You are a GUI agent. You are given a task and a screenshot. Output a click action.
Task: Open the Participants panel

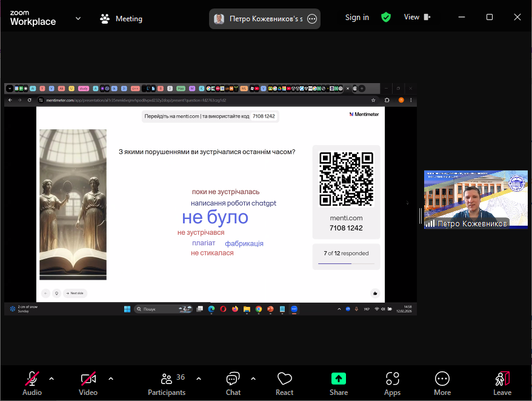[x=167, y=383]
